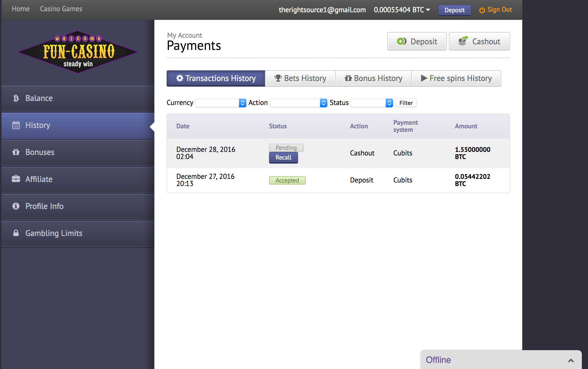Click the gift icon beside Bonuses

click(x=16, y=152)
